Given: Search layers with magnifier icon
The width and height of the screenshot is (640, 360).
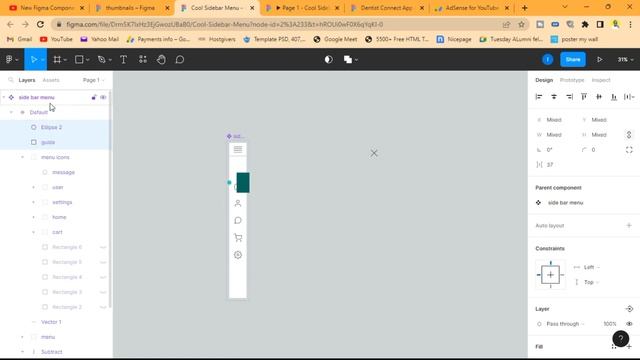Looking at the screenshot, I should pos(11,80).
